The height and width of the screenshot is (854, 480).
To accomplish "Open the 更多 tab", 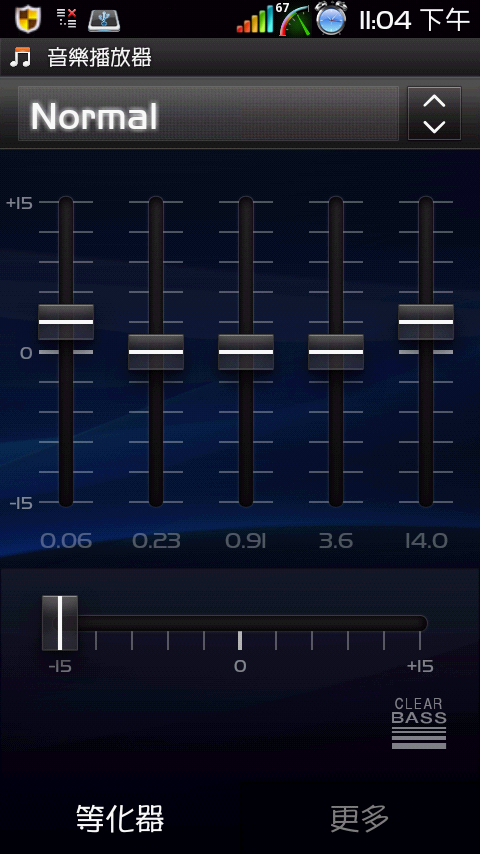I will click(360, 818).
